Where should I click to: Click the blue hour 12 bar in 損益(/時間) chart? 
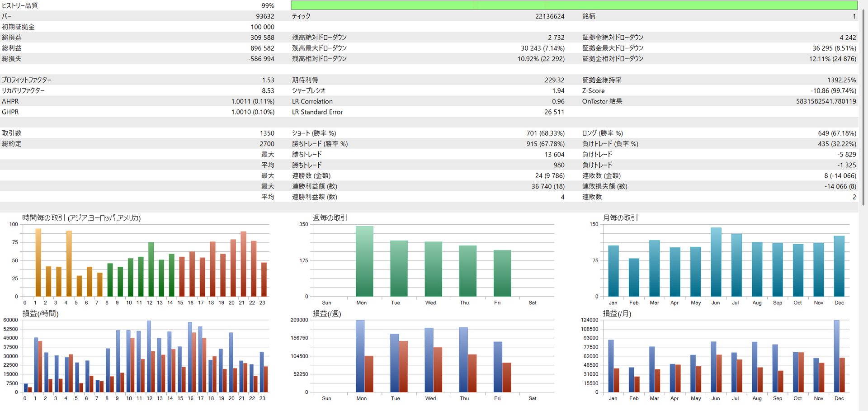[x=149, y=356]
